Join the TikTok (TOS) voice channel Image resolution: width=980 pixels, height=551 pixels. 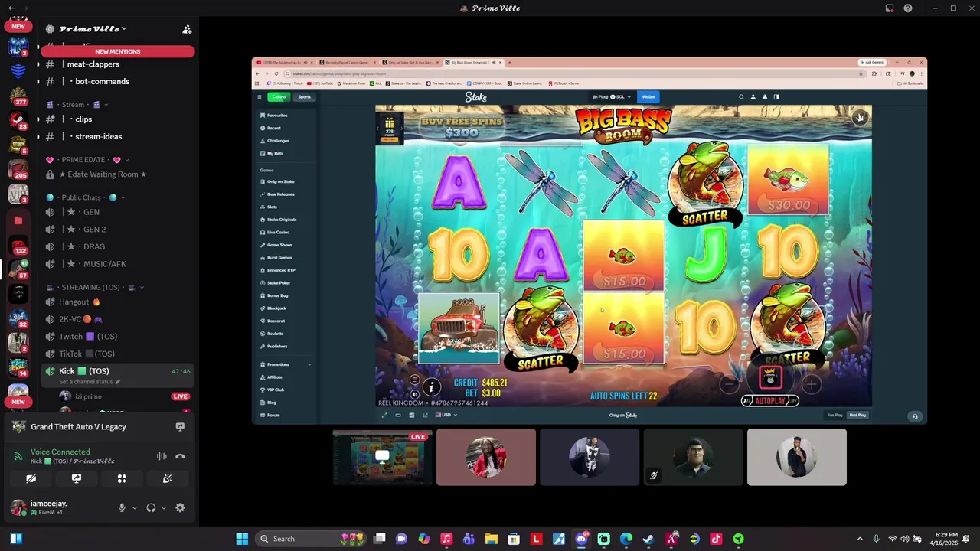[87, 354]
